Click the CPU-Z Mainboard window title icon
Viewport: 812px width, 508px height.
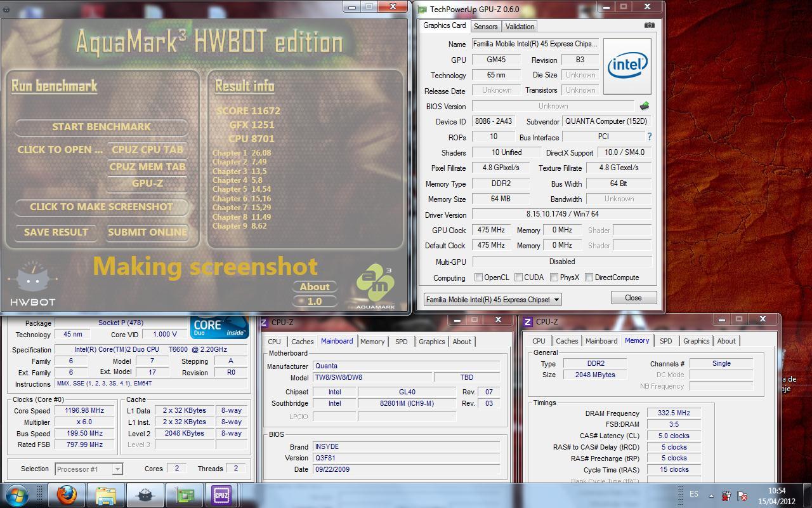(x=264, y=323)
